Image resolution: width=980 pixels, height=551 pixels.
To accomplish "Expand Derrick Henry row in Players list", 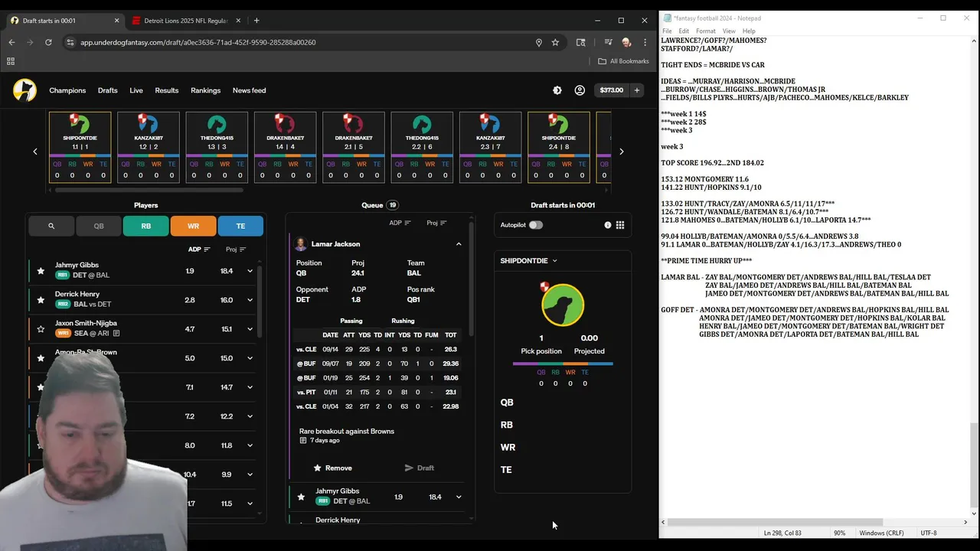I will [x=250, y=300].
